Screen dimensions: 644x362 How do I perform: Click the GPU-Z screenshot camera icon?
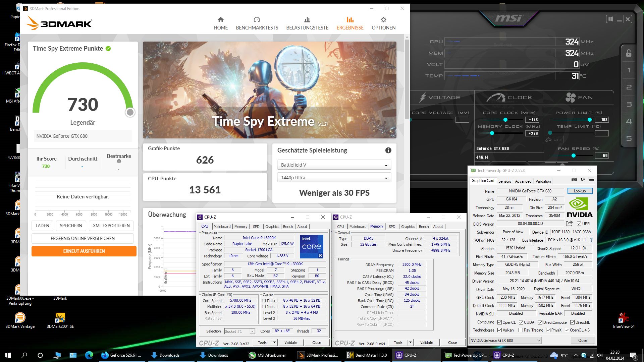click(x=574, y=179)
